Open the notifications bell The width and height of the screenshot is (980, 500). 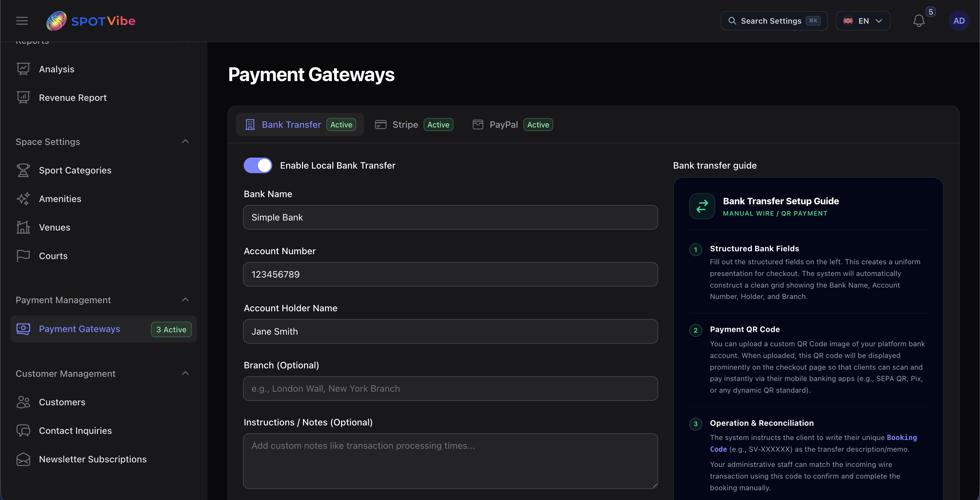click(x=919, y=21)
